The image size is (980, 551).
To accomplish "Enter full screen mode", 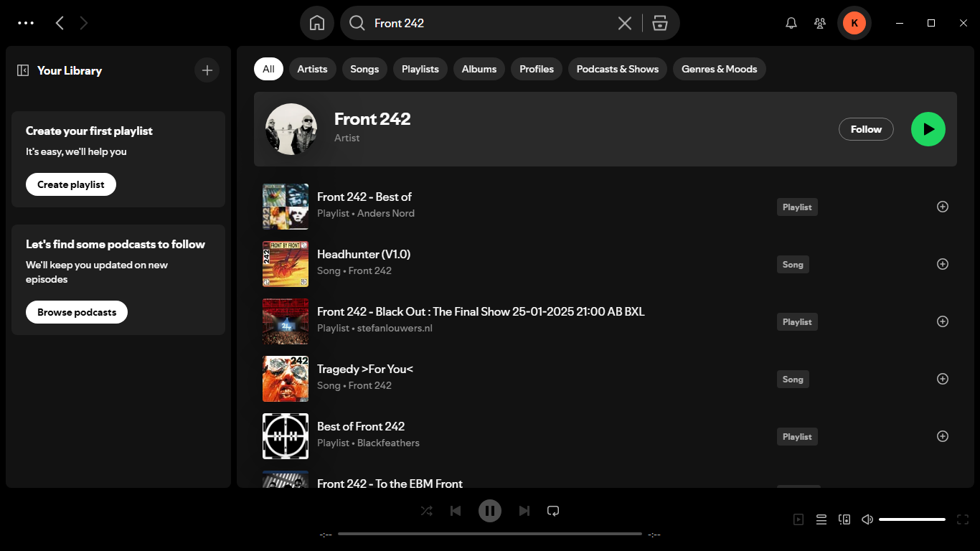I will tap(963, 519).
